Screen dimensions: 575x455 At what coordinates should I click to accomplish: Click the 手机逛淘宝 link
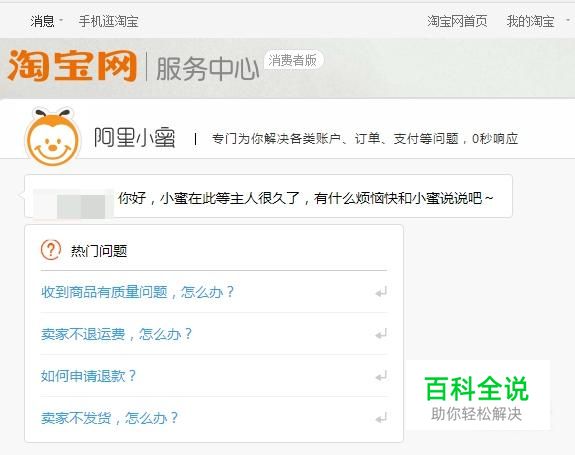click(x=109, y=21)
